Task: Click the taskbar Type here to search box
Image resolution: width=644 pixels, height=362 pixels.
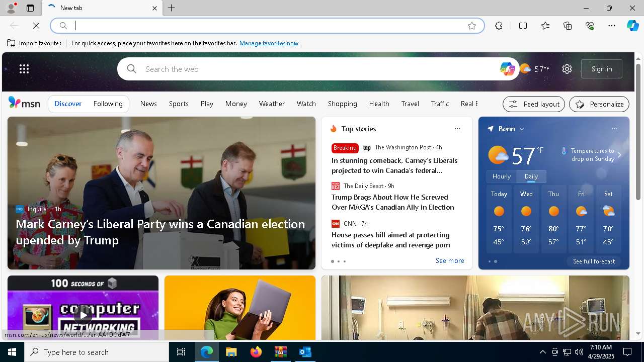Action: (97, 352)
